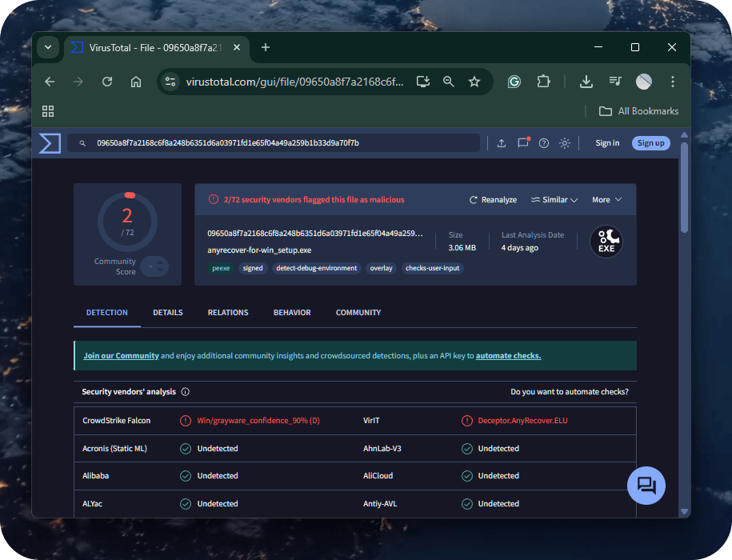Image resolution: width=732 pixels, height=560 pixels.
Task: Open the tab search dropdown arrow
Action: pyautogui.click(x=48, y=47)
